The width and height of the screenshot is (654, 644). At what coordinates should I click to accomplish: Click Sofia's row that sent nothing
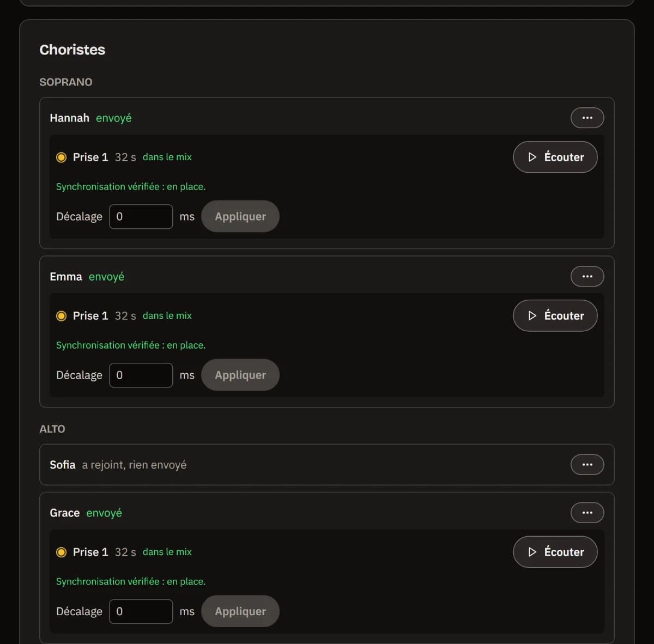pyautogui.click(x=326, y=465)
